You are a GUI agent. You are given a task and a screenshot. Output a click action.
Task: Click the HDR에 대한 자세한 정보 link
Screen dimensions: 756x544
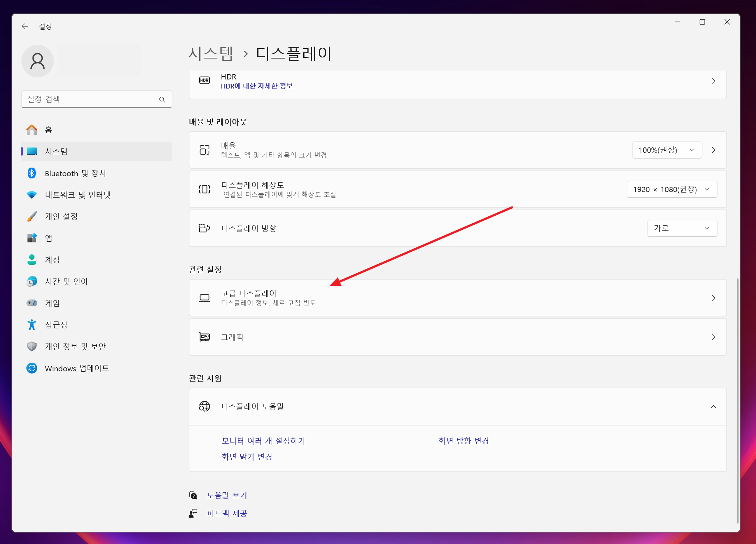(257, 86)
